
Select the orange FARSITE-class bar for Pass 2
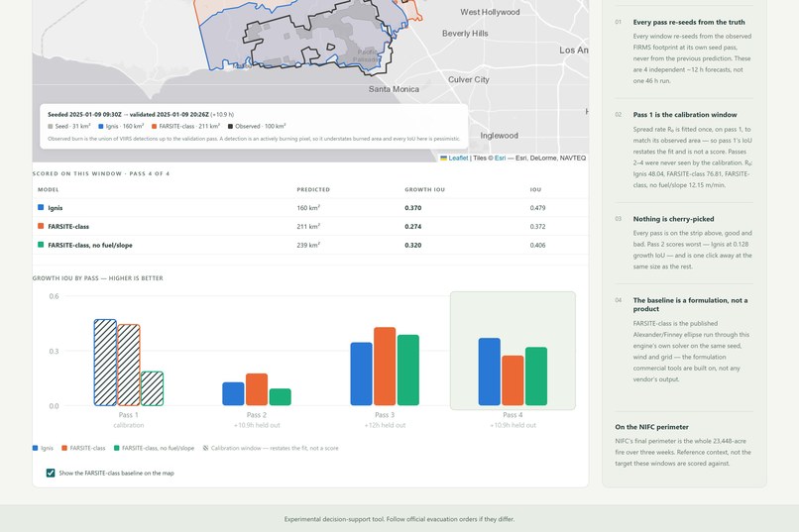tap(257, 389)
